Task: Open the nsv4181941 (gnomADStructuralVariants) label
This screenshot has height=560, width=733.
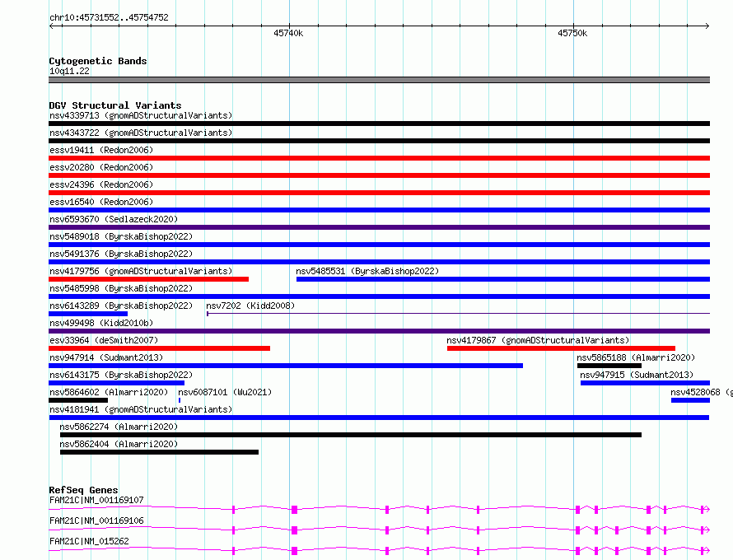Action: [x=141, y=409]
